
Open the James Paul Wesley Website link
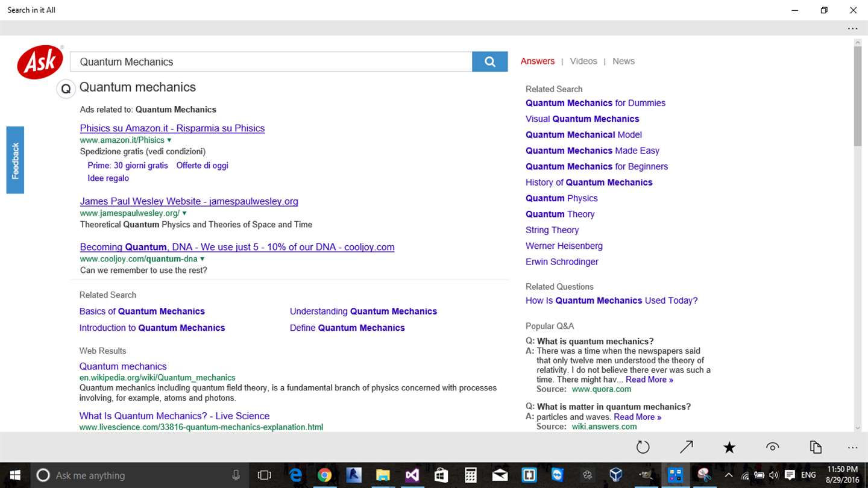tap(189, 201)
